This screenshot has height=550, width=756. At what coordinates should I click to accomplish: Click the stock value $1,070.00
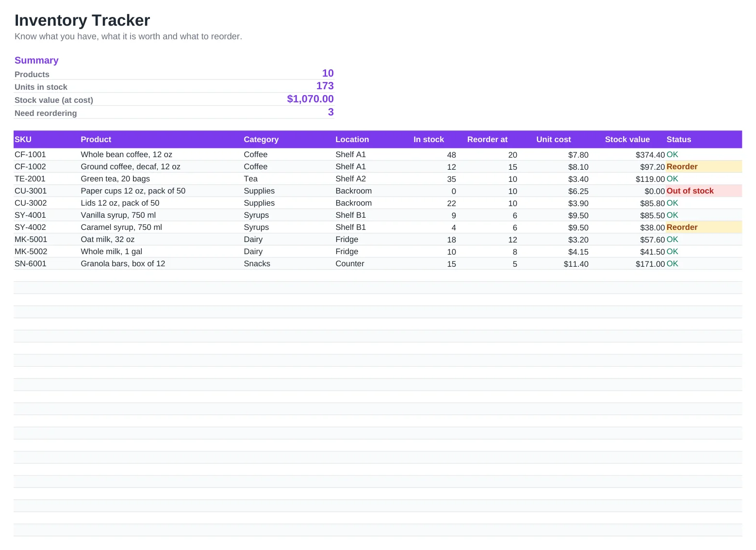point(311,99)
